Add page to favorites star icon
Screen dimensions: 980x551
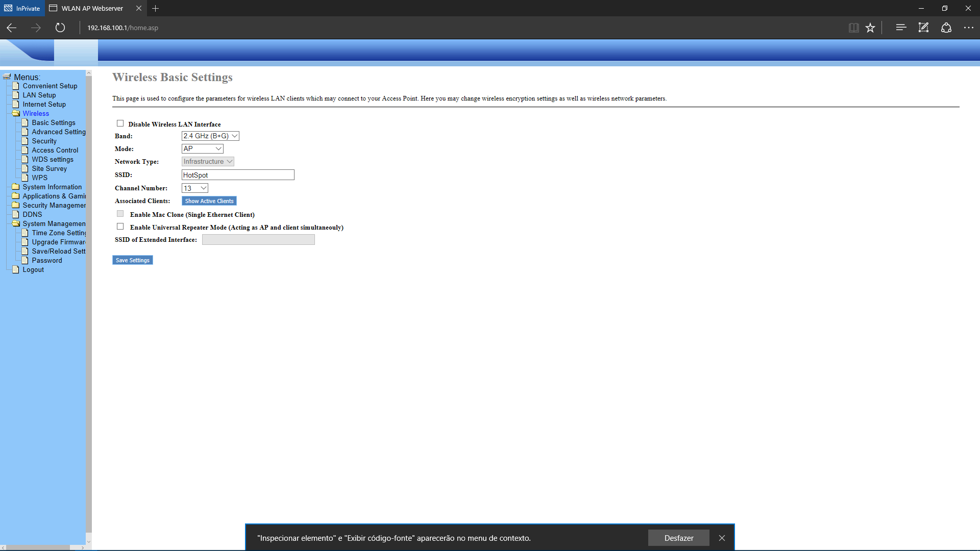click(870, 28)
